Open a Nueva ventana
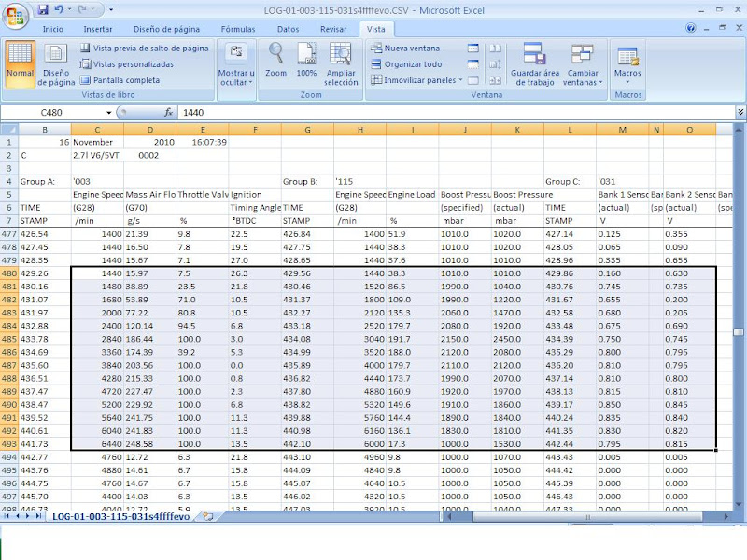Viewport: 747px width, 560px height. 406,49
